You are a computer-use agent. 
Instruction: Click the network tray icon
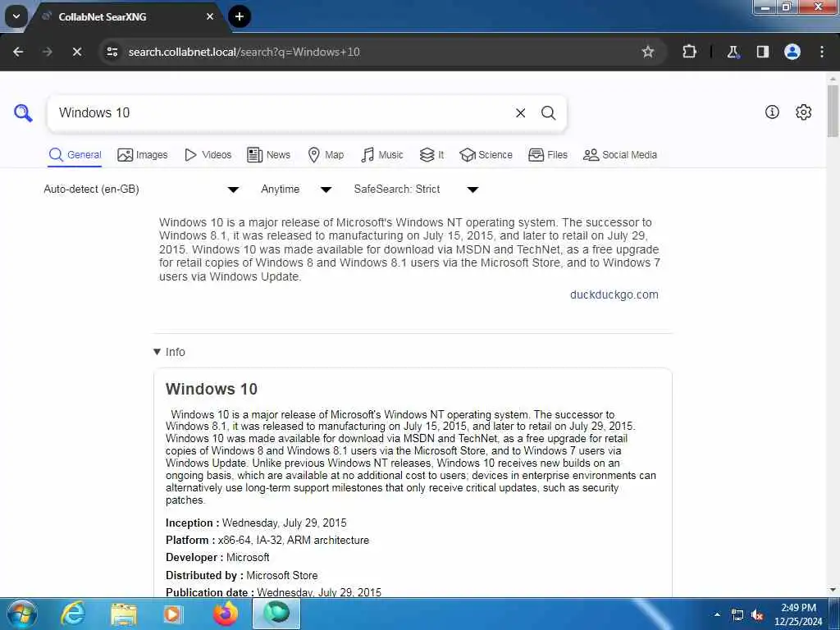point(737,615)
